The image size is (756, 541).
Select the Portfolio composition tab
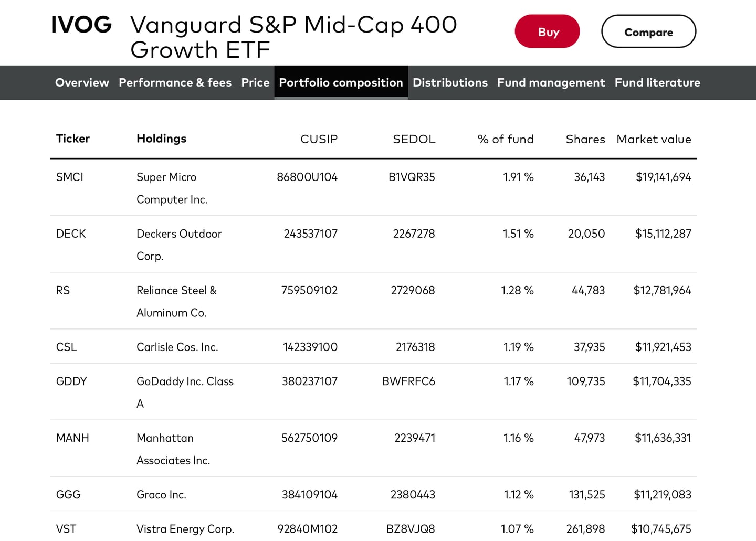341,82
